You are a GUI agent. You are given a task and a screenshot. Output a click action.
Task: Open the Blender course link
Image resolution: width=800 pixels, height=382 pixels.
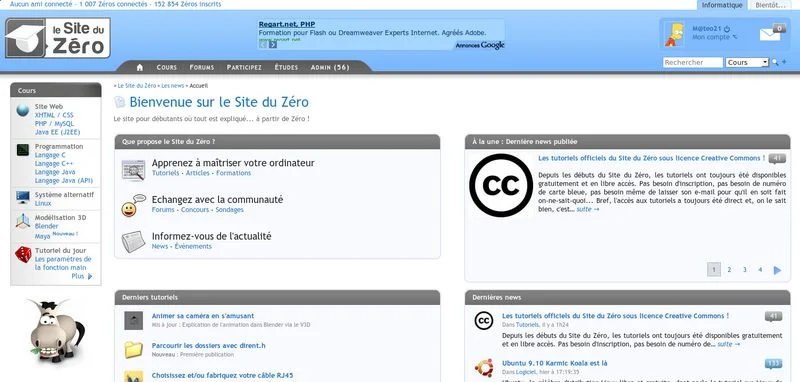point(46,226)
